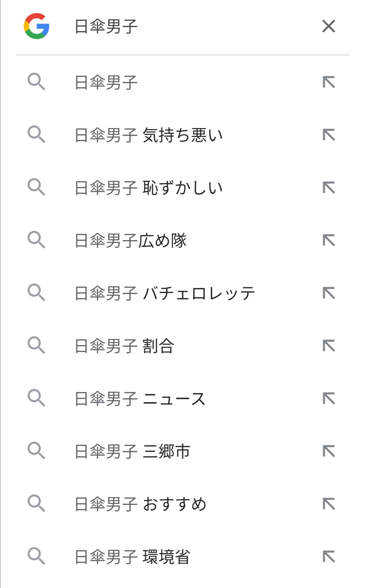Click fill arrow for 気持ち悪い suggestion
Screen dimensions: 365x588
pos(328,135)
